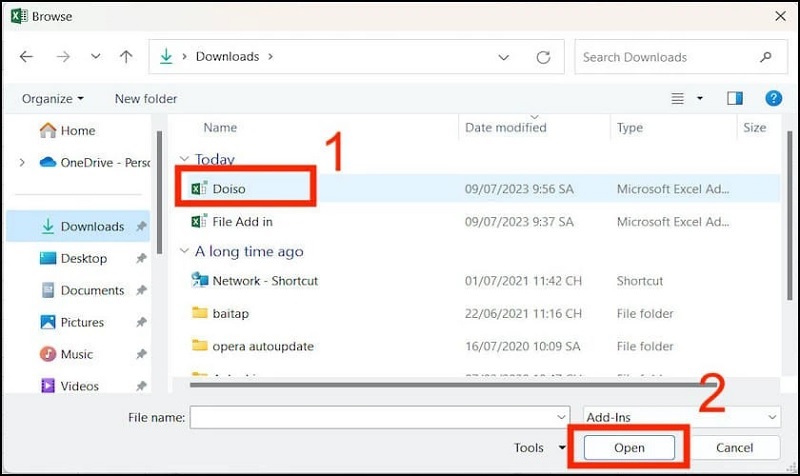The image size is (800, 476).
Task: Click the Help question mark icon
Action: coord(773,98)
